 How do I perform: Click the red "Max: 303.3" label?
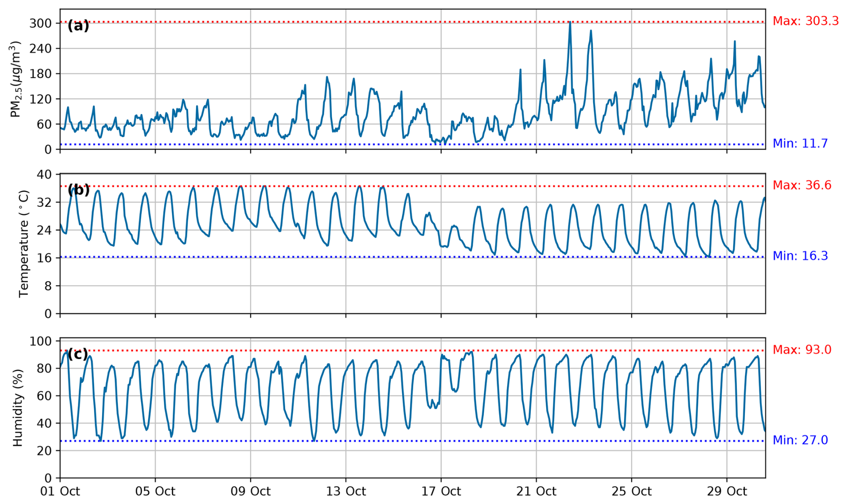[x=805, y=21]
